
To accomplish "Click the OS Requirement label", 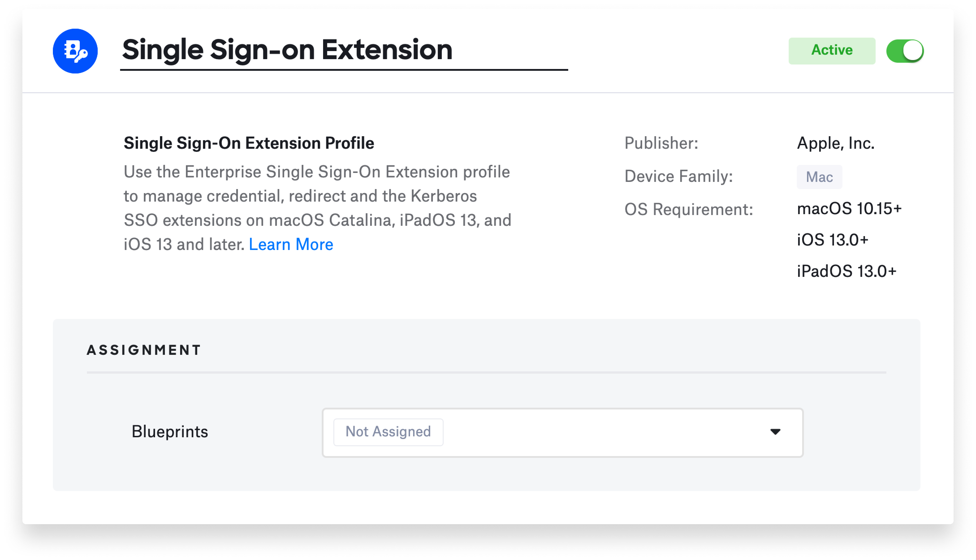I will point(688,209).
